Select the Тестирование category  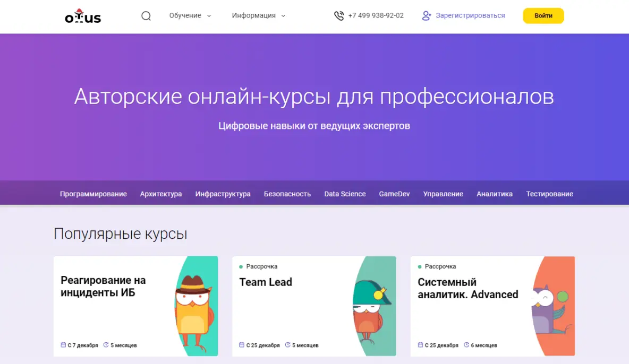click(x=549, y=194)
